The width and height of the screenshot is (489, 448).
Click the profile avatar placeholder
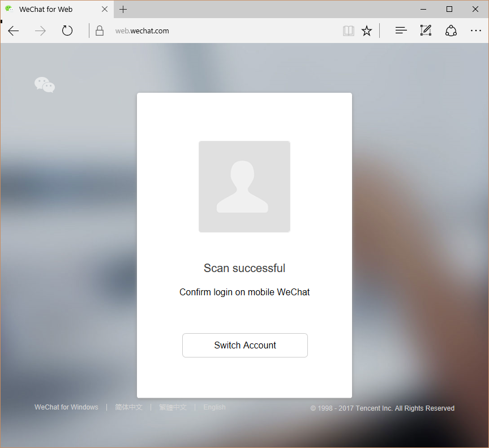(244, 187)
